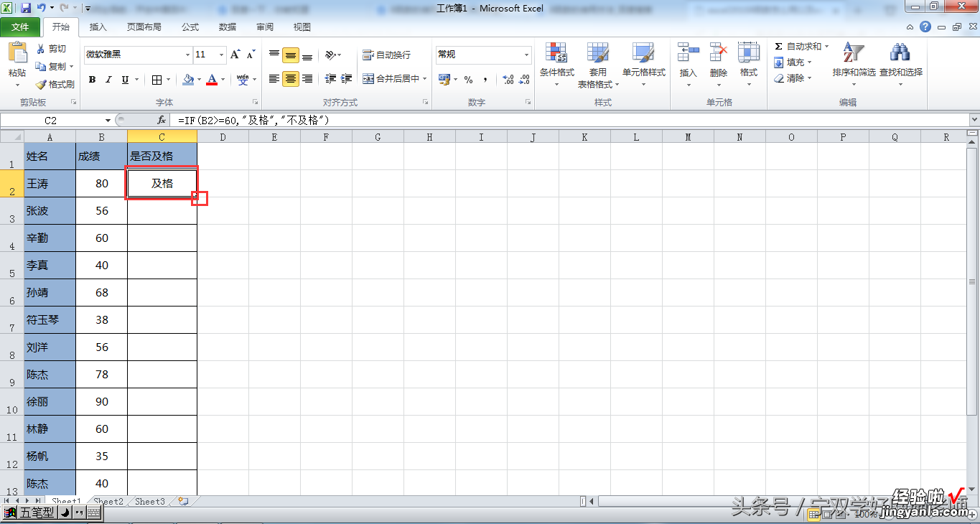Expand the AutoSum (自动求和) dropdown arrow
980x524 pixels.
tap(826, 47)
